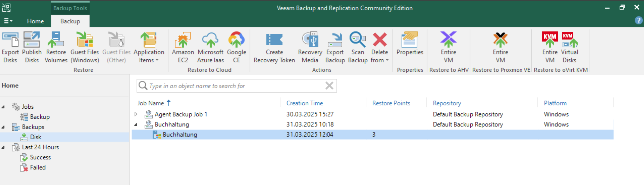Viewport: 644px width, 185px height.
Task: Click the search magnifier icon
Action: tap(143, 86)
